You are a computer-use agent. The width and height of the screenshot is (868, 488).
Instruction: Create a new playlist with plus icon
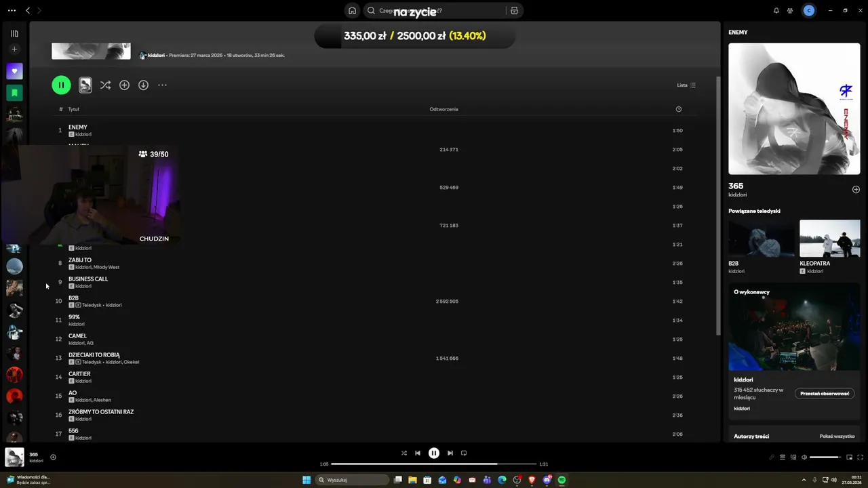pos(14,49)
